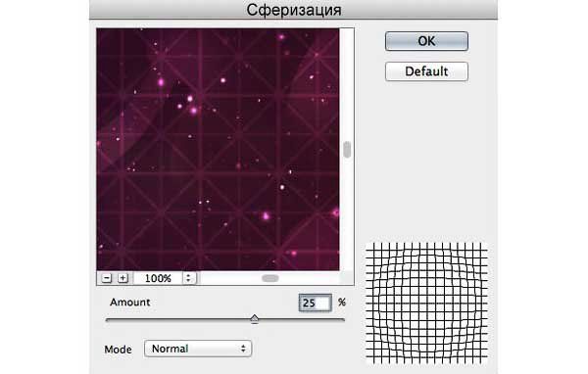The height and width of the screenshot is (374, 588).
Task: Click the pink starfield preview image
Action: pyautogui.click(x=218, y=149)
